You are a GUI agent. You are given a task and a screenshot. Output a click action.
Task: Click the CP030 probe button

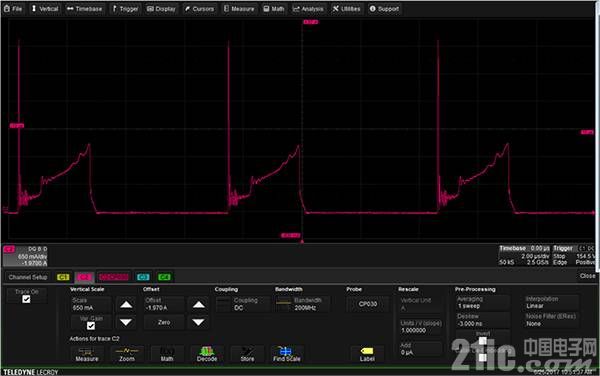368,304
